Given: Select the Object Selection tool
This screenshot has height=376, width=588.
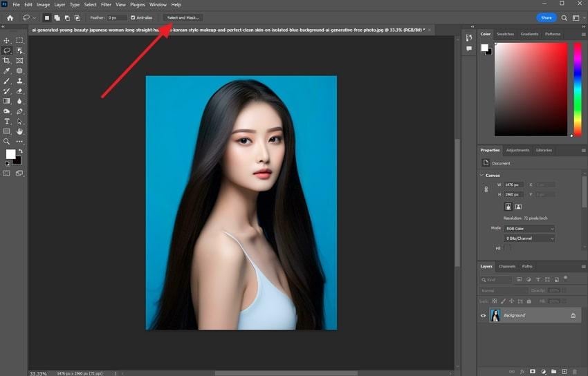Looking at the screenshot, I should (x=19, y=50).
